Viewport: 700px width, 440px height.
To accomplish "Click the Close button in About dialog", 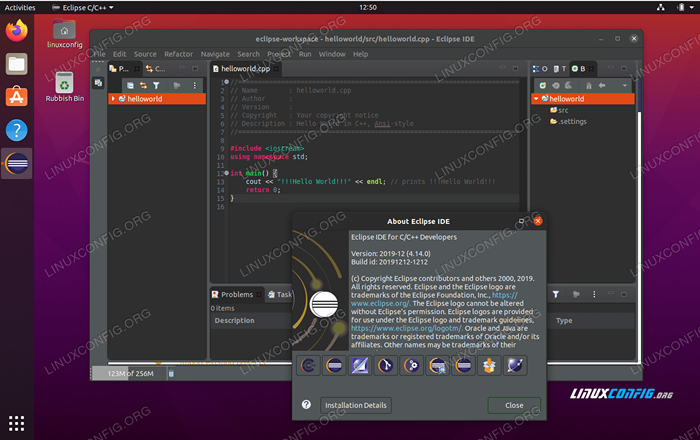I will [514, 405].
